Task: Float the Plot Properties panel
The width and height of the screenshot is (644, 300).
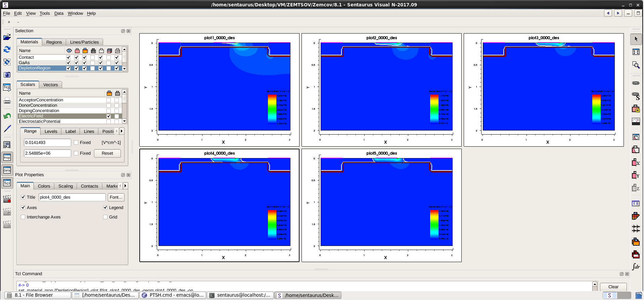Action: pyautogui.click(x=123, y=175)
